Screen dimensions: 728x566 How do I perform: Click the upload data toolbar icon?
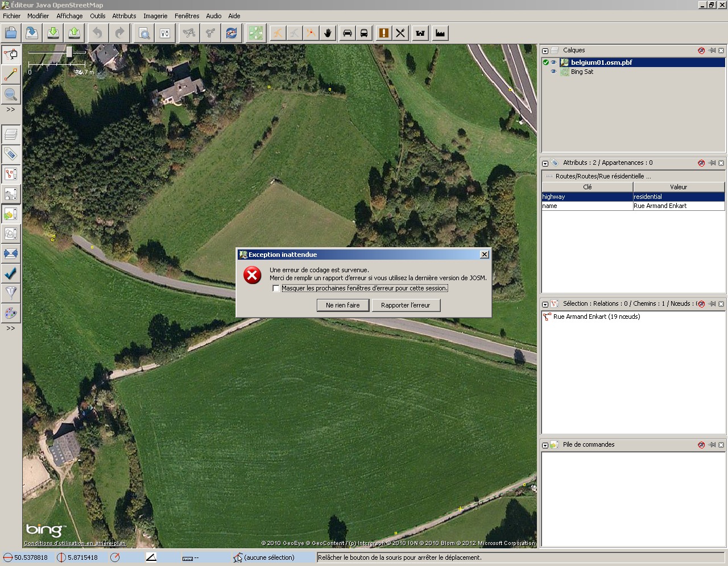point(74,33)
